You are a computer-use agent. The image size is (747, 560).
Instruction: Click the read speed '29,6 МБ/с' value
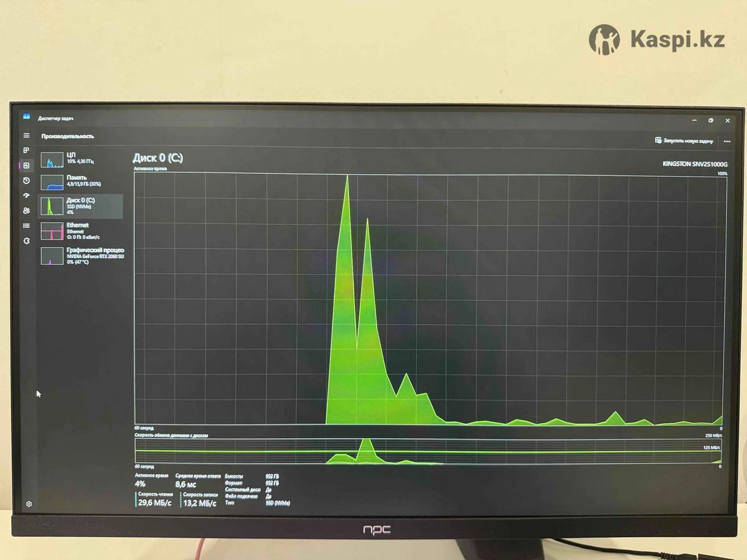tap(156, 503)
